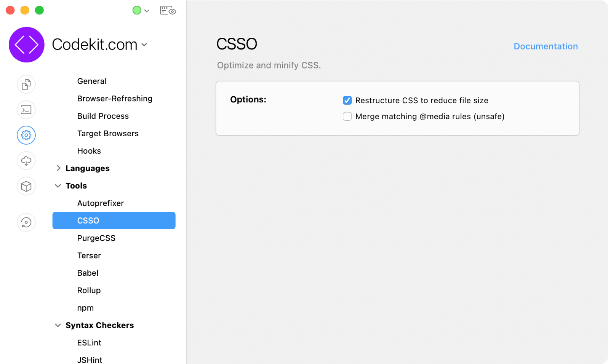Image resolution: width=608 pixels, height=364 pixels.
Task: Click the green fullscreen window button
Action: pyautogui.click(x=39, y=10)
